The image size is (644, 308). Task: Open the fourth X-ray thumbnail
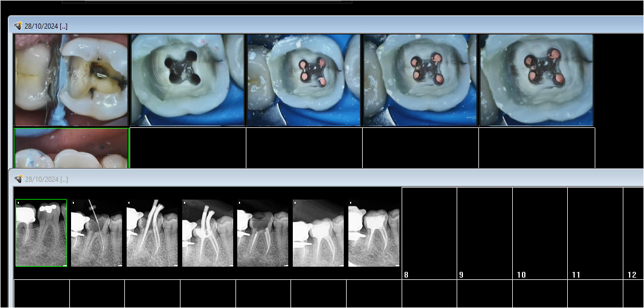point(207,233)
